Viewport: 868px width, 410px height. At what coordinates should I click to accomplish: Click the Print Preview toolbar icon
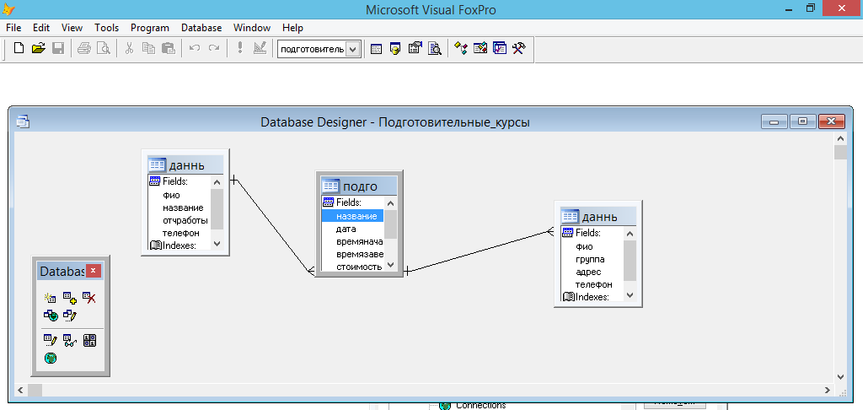click(x=104, y=48)
